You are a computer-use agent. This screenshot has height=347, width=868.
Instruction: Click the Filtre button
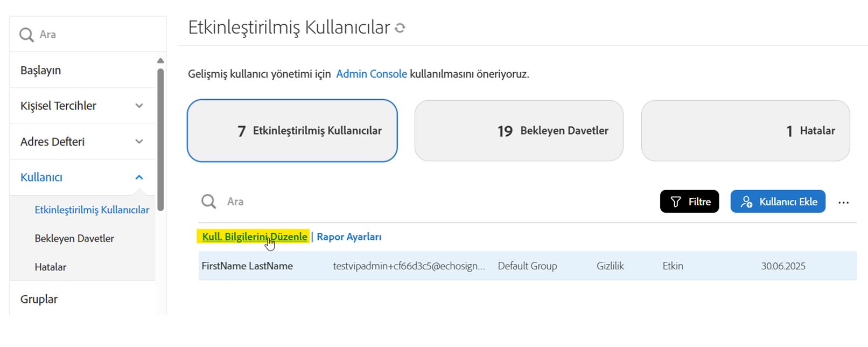pos(689,202)
